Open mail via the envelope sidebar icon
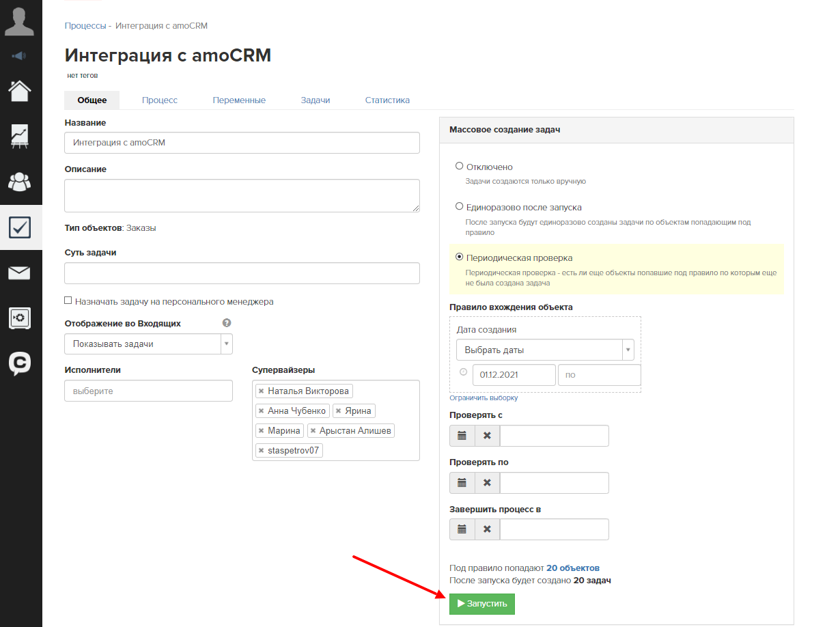840x627 pixels. tap(20, 273)
